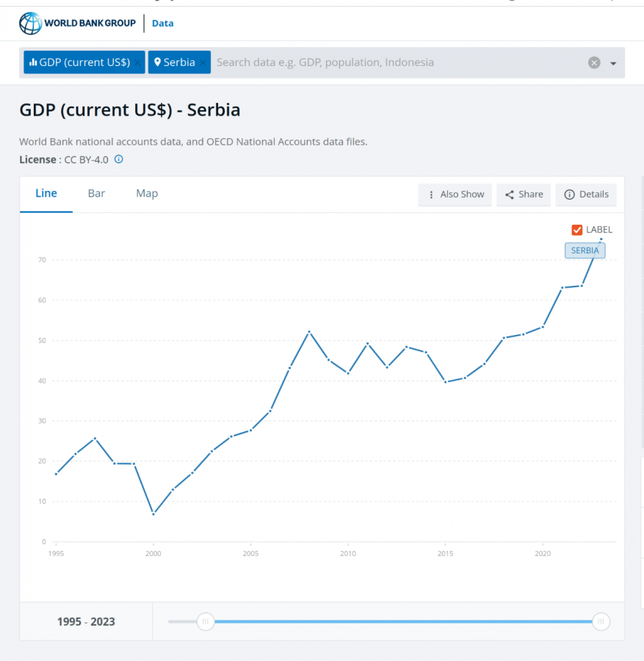
Task: Click the license info icon next to CC BY-4.0
Action: point(118,159)
